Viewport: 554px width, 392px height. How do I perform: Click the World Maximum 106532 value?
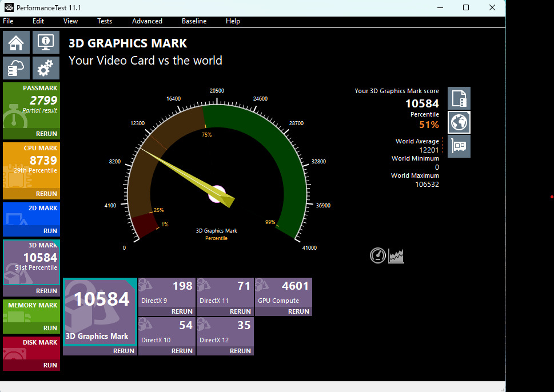(x=427, y=185)
